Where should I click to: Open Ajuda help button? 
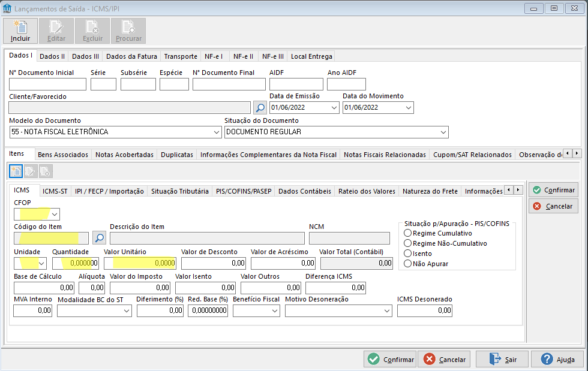pyautogui.click(x=557, y=360)
